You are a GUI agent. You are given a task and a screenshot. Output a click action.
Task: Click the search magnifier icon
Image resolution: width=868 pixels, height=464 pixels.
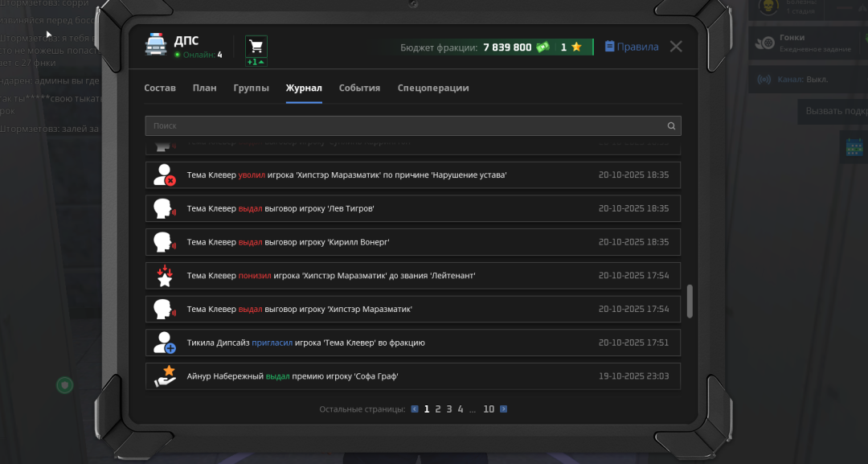[x=671, y=126]
